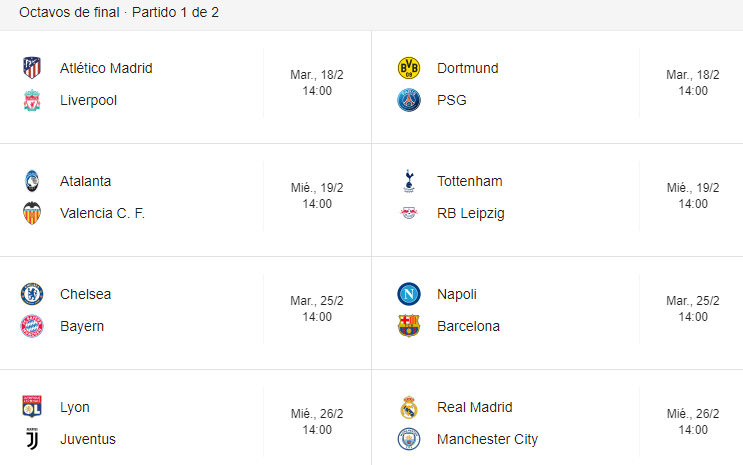The height and width of the screenshot is (465, 743).
Task: Select the Real Madrid match time Mié., 26/2
Action: (693, 414)
